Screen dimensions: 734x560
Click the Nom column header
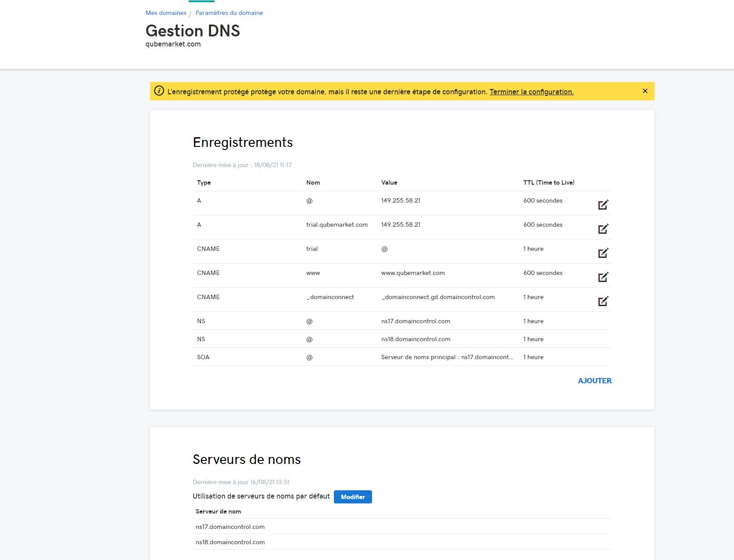pyautogui.click(x=313, y=182)
